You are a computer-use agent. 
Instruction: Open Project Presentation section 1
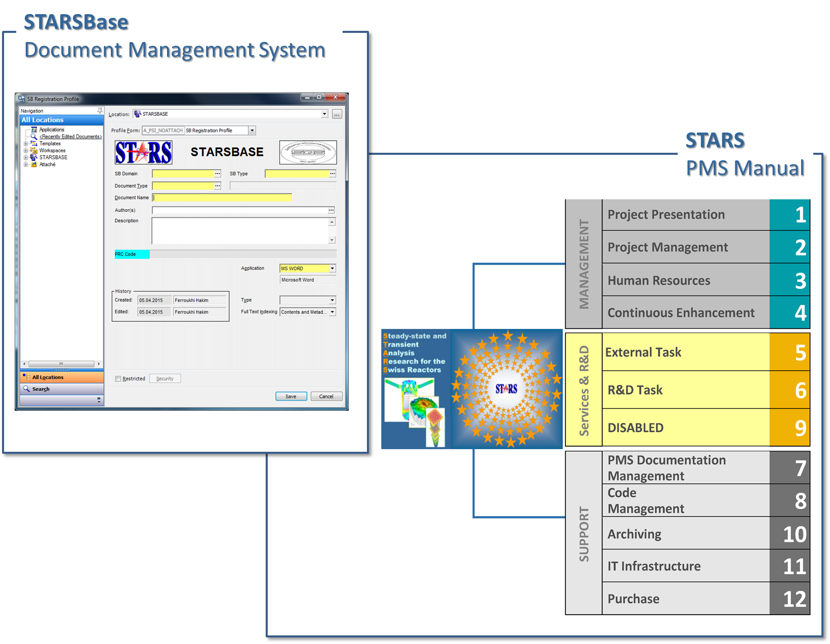pyautogui.click(x=706, y=215)
